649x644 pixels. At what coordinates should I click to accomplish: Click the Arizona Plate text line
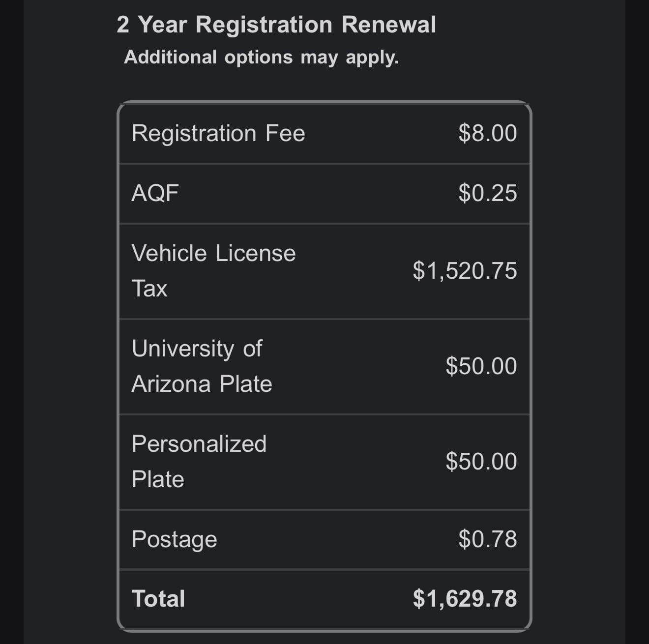(202, 384)
